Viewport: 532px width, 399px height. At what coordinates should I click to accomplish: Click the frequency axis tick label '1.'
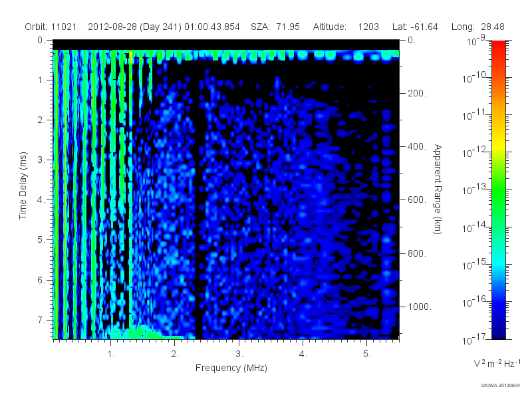pos(111,354)
